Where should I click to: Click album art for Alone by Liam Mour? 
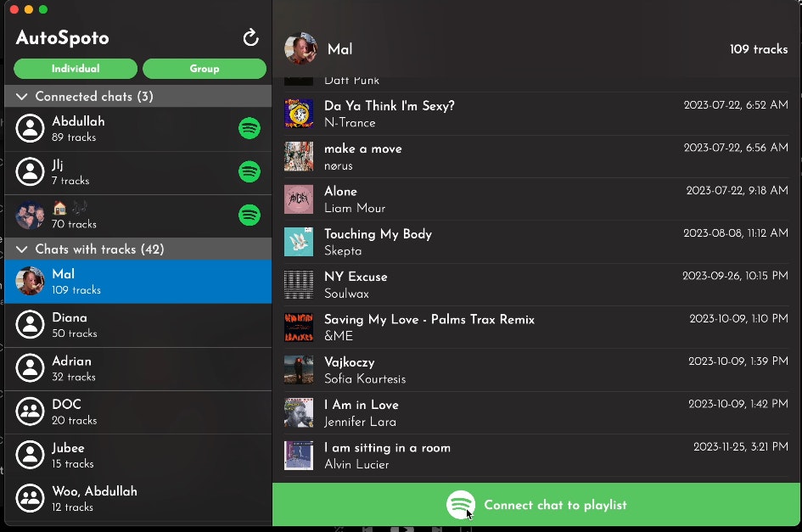point(299,199)
